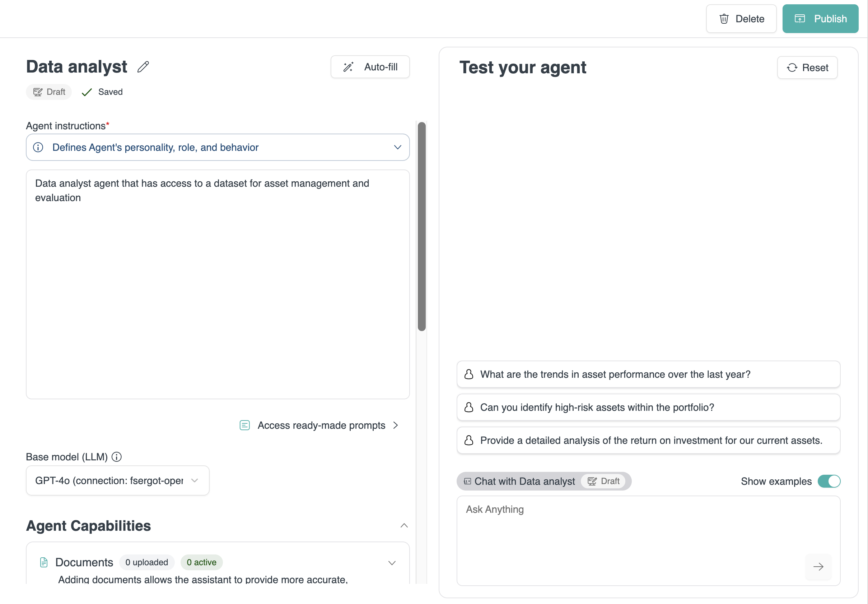Open the Base model GPT-4o dropdown

(118, 480)
